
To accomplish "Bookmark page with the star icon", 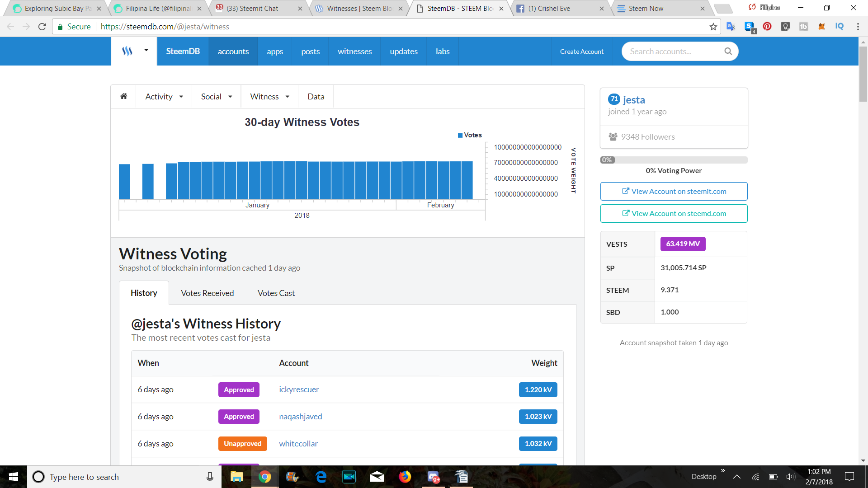I will (713, 27).
